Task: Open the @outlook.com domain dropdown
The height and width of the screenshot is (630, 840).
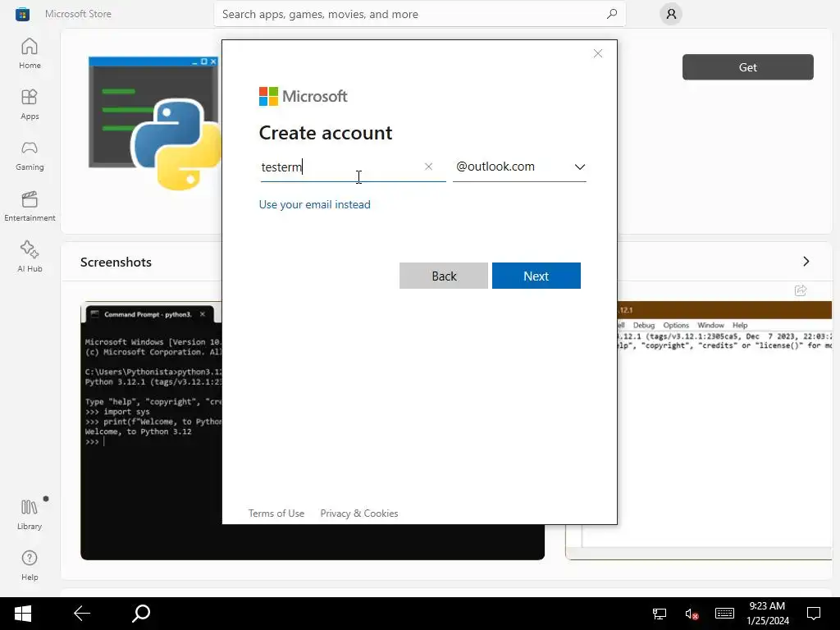Action: tap(519, 167)
